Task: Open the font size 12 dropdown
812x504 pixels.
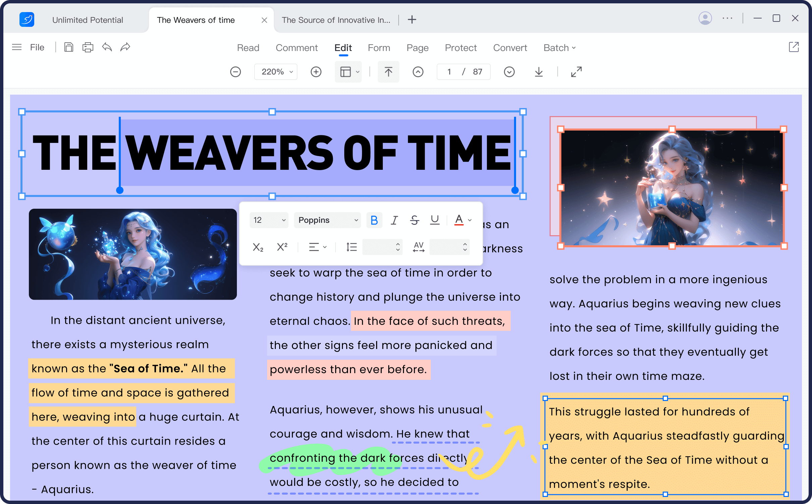Action: [269, 220]
